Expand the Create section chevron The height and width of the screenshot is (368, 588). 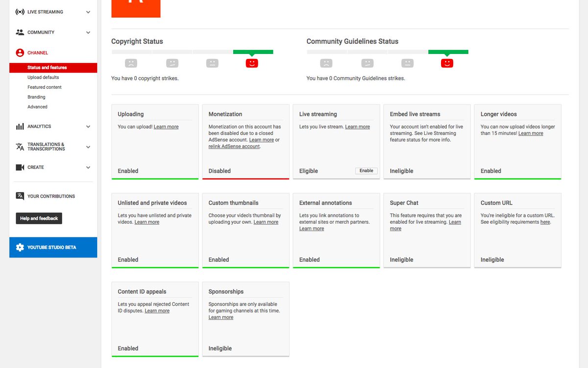[88, 167]
